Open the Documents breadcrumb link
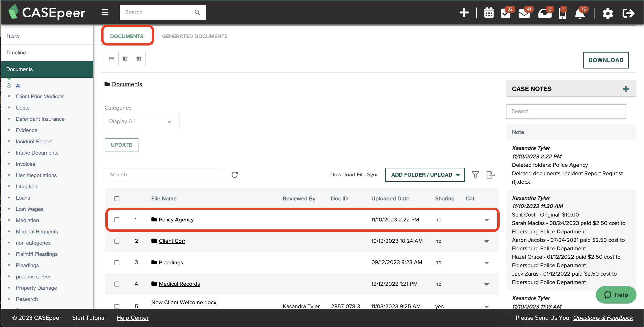644x327 pixels. tap(127, 84)
